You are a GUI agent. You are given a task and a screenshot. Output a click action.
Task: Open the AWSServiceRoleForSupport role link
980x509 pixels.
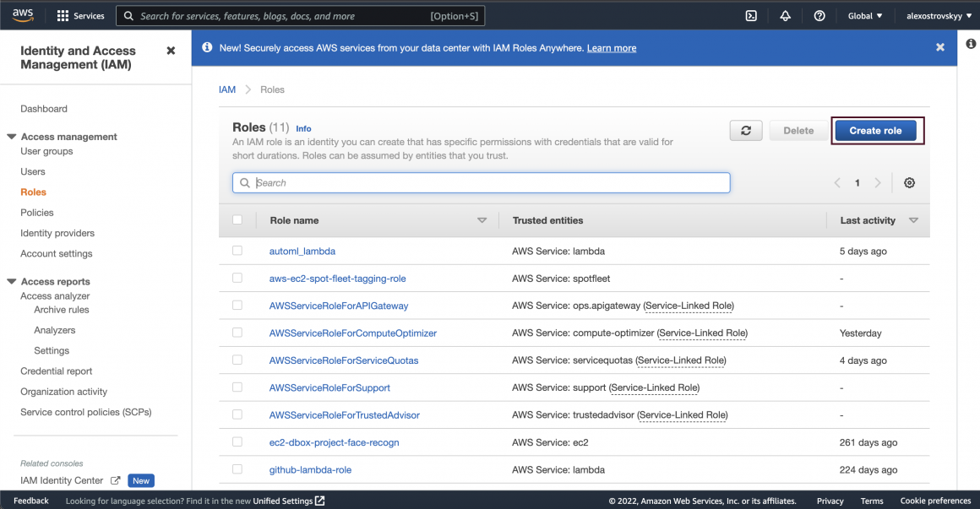329,387
